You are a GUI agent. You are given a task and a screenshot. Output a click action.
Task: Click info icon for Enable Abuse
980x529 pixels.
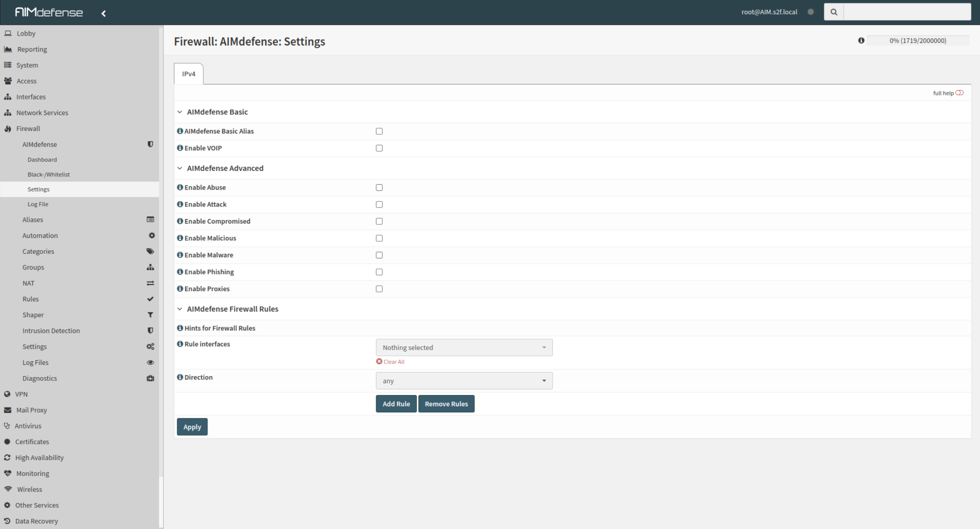[180, 187]
